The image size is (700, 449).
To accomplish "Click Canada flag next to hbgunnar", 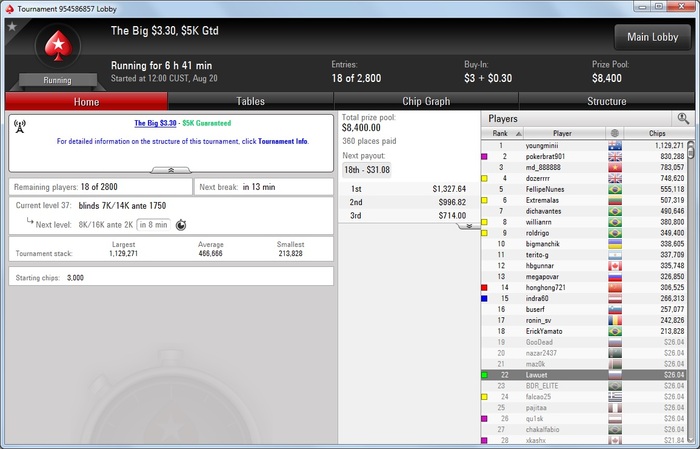I will (615, 266).
